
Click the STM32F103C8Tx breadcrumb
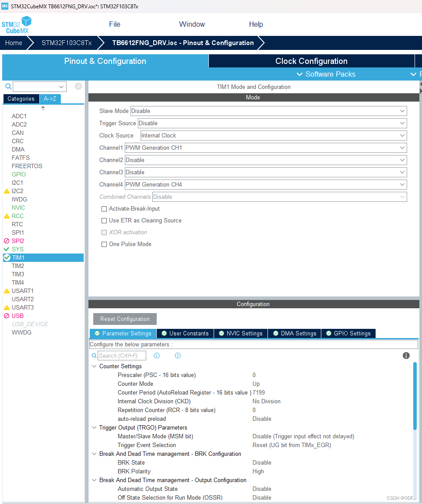pos(67,43)
